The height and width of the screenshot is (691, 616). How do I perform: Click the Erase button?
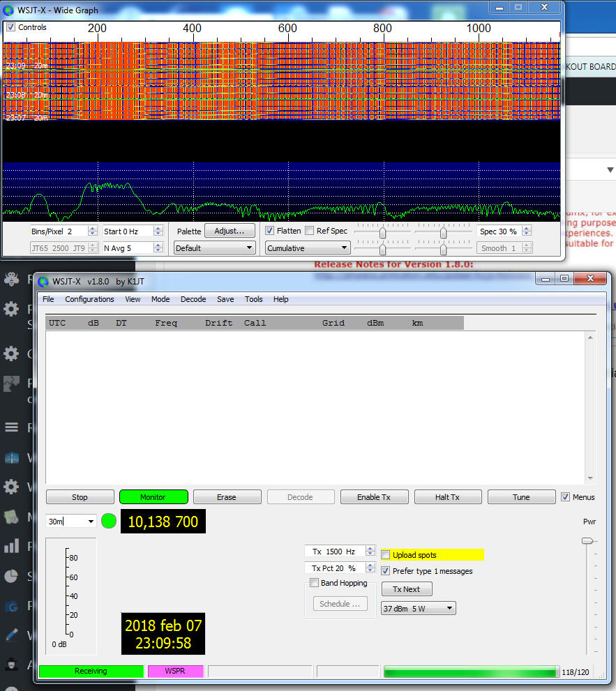[227, 497]
